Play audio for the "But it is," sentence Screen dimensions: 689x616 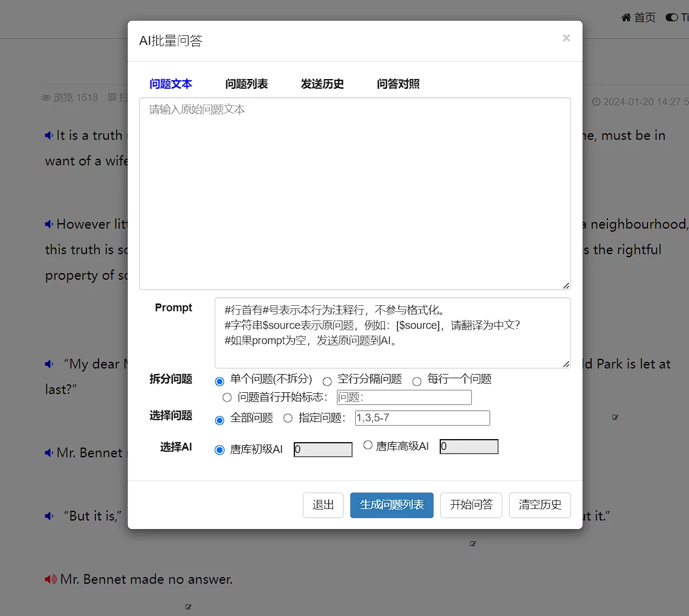[x=49, y=516]
